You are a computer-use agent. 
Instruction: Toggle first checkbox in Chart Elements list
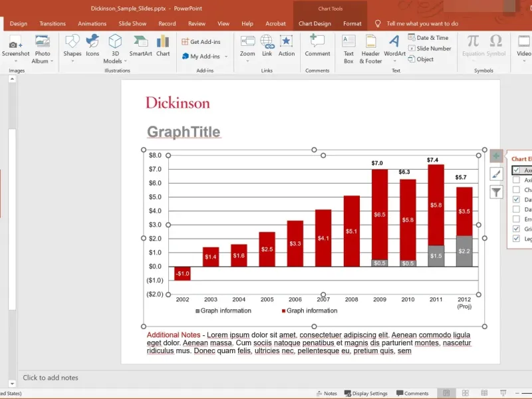tap(516, 170)
